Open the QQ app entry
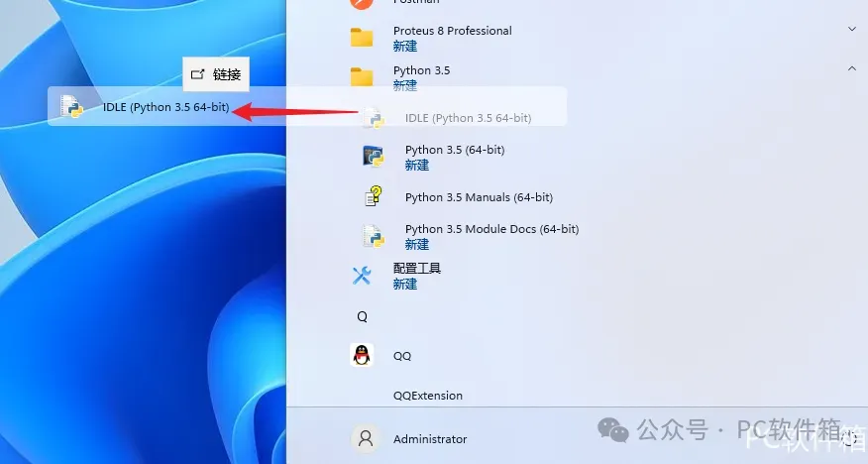868x464 pixels. tap(402, 356)
